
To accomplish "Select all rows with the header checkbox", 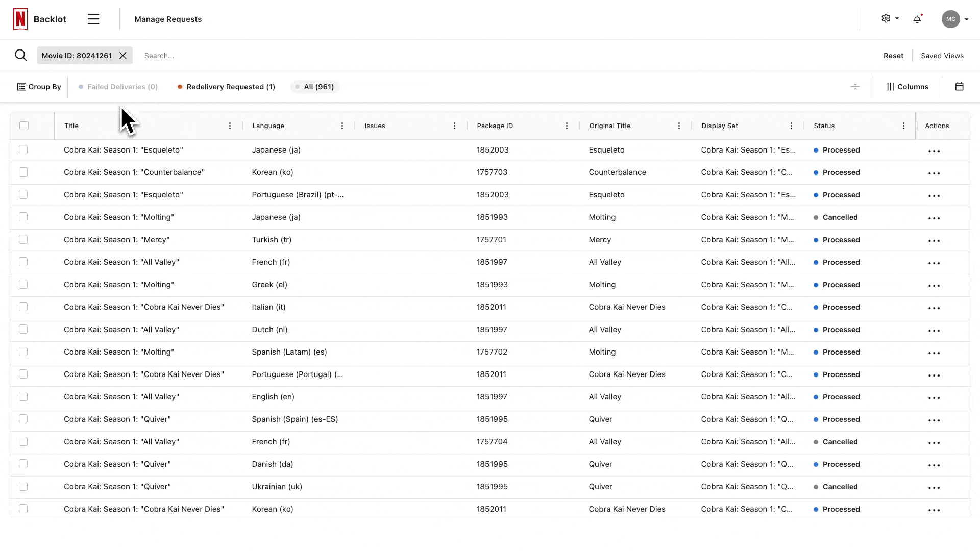I will (24, 126).
